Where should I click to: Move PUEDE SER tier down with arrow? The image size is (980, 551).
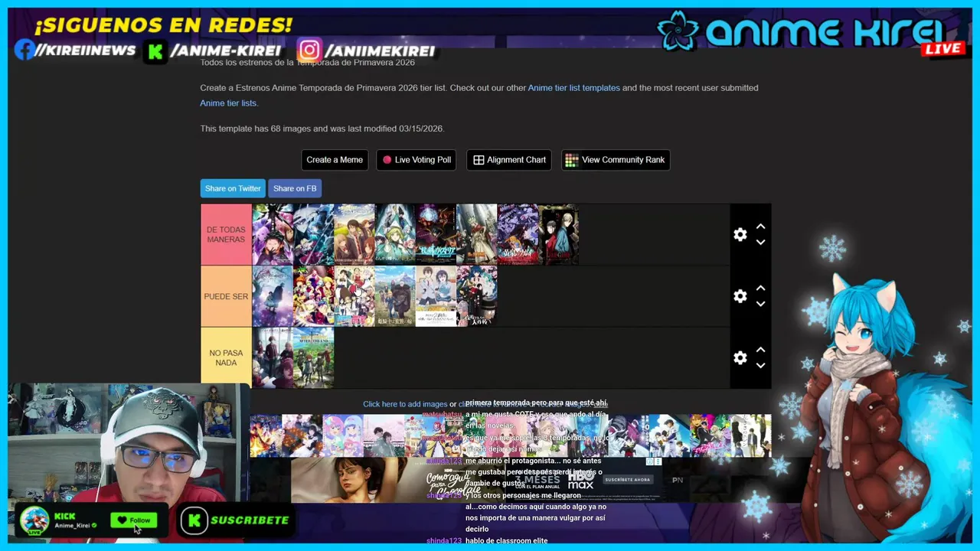(x=760, y=305)
